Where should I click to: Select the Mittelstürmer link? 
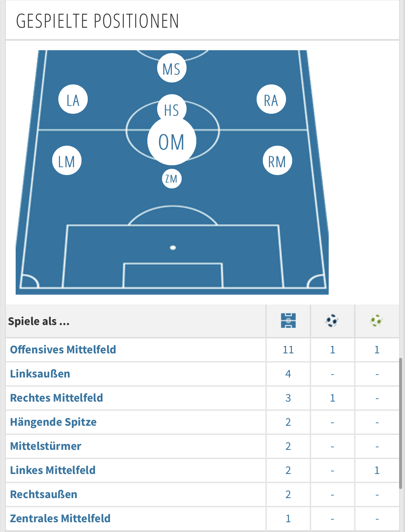click(x=46, y=446)
